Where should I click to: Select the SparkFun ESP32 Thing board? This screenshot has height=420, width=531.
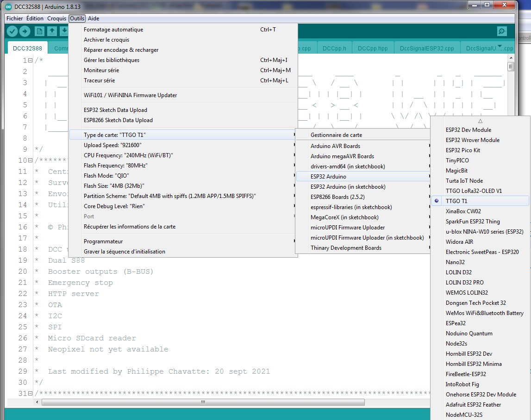pos(480,222)
